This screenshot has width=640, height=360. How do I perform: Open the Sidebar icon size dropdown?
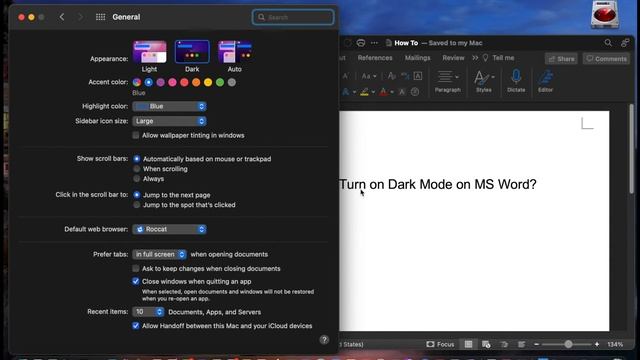tap(169, 121)
